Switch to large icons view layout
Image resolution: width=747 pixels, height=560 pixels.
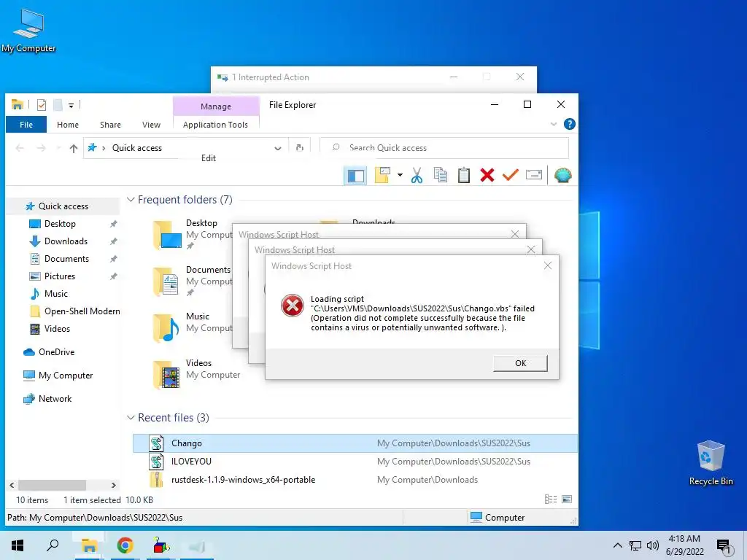coord(567,499)
